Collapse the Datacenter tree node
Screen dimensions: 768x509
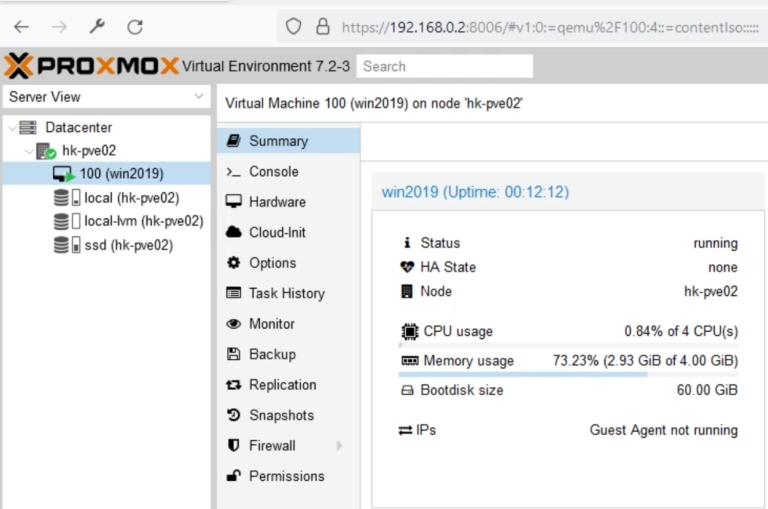10,128
